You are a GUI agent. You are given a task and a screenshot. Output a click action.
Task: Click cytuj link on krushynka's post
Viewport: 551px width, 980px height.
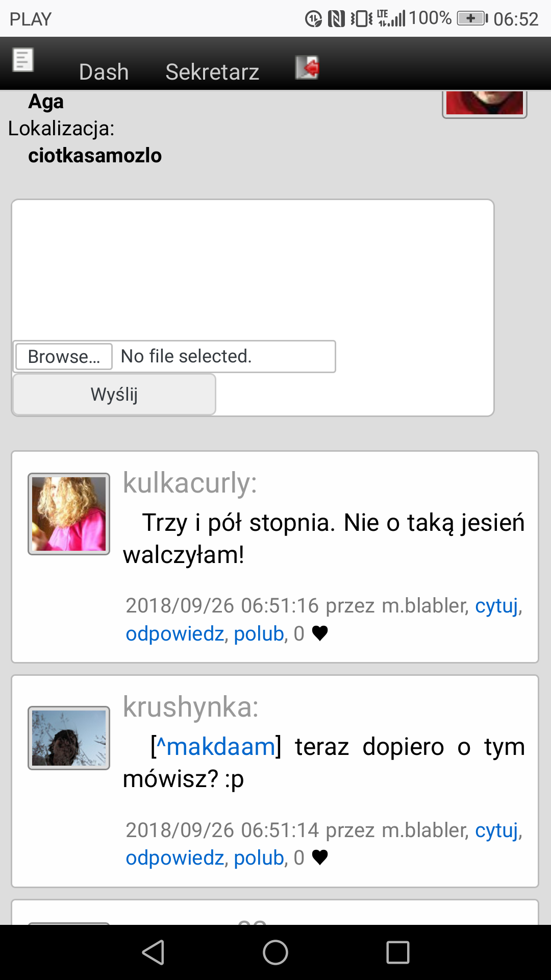click(x=496, y=830)
